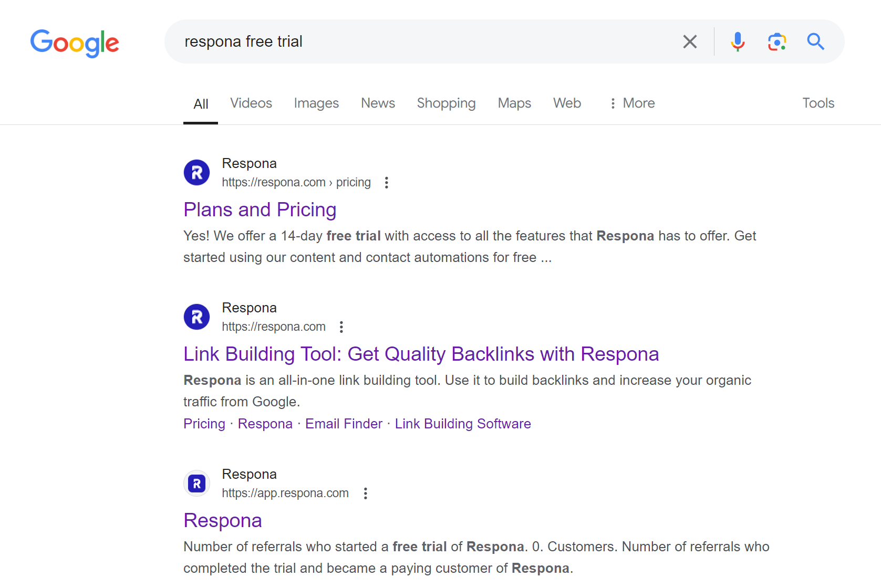Click the respona.com › pricing URL
This screenshot has width=881, height=588.
coord(296,182)
